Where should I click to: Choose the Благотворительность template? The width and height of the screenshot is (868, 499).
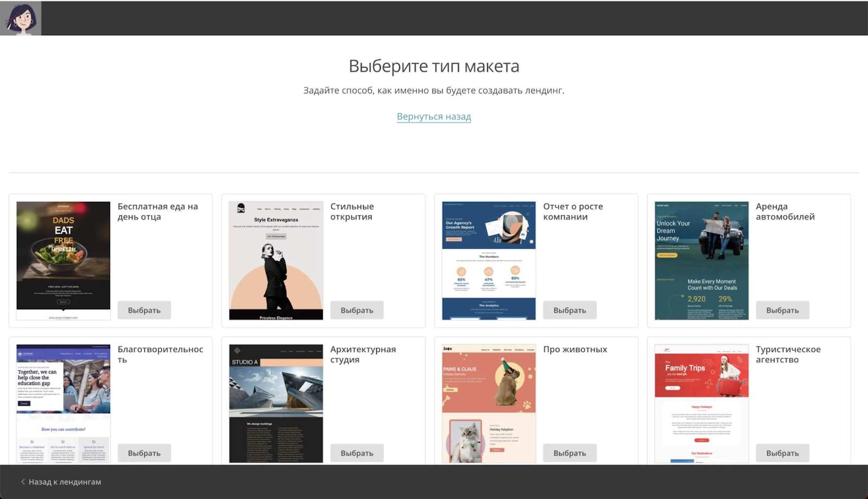pos(144,453)
